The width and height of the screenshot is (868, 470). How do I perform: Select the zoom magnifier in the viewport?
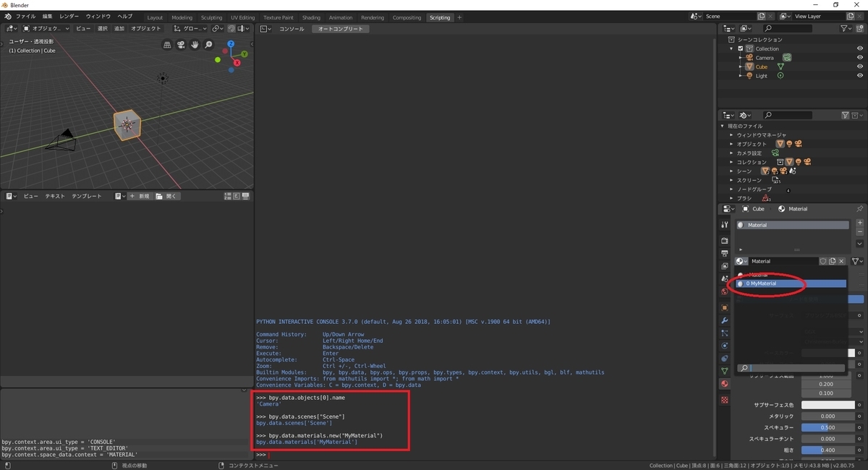(x=209, y=45)
